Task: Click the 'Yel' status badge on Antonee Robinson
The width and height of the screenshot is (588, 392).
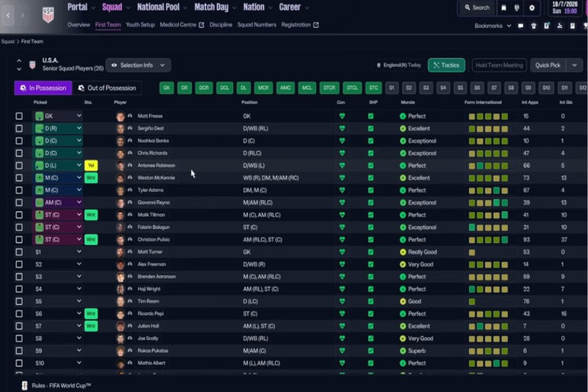Action: click(x=90, y=165)
